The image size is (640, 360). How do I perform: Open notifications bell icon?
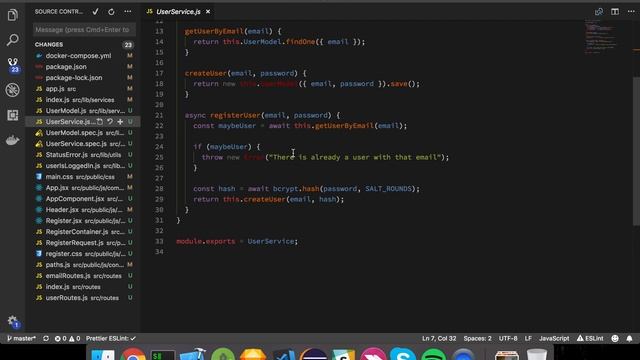(629, 338)
